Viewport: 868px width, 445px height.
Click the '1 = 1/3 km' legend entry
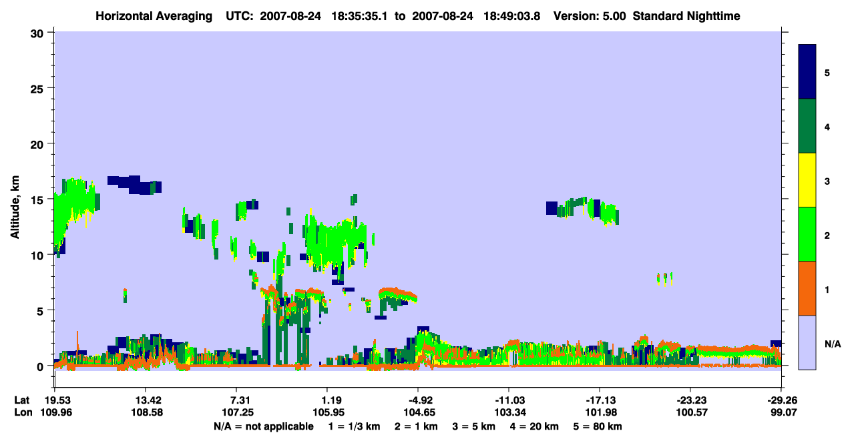tap(354, 426)
